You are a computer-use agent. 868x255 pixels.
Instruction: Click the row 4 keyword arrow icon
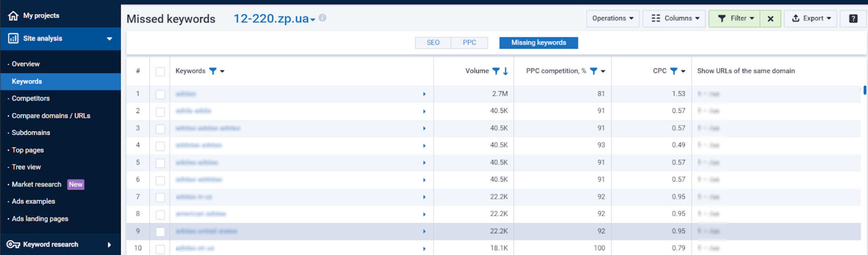(x=424, y=146)
